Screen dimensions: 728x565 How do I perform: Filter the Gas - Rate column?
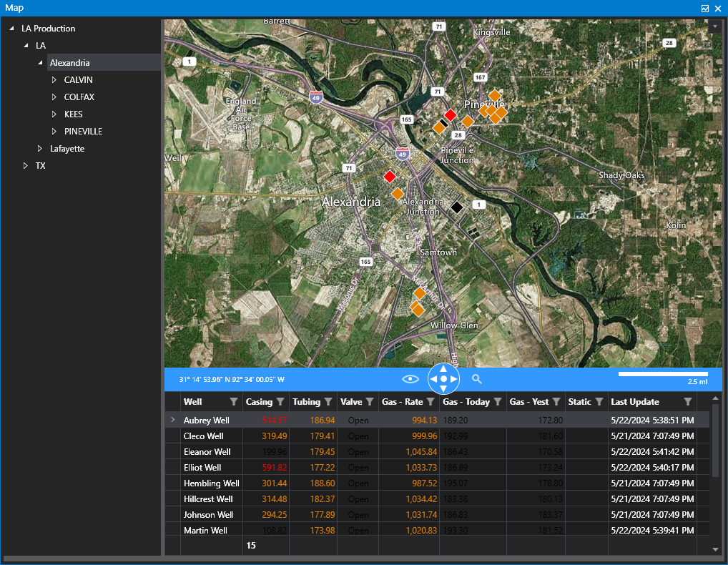(431, 402)
